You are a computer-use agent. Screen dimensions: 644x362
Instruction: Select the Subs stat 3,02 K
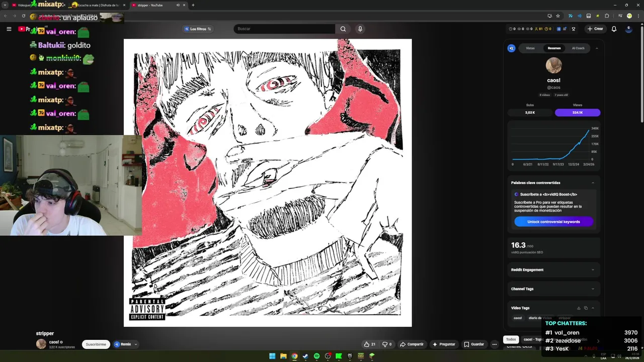[x=530, y=113]
